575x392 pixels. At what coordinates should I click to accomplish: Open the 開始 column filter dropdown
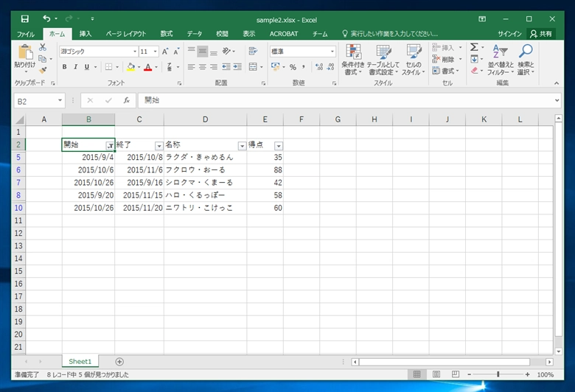(110, 146)
